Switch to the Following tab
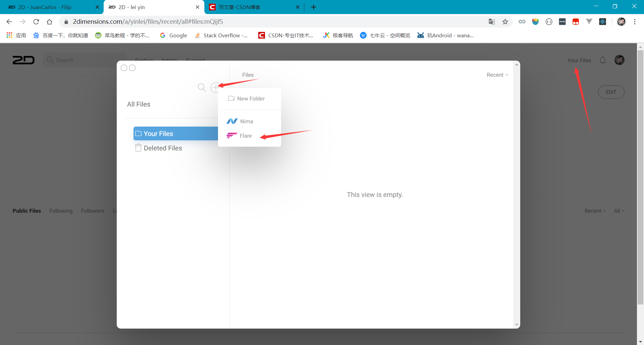Image resolution: width=644 pixels, height=345 pixels. click(x=61, y=211)
